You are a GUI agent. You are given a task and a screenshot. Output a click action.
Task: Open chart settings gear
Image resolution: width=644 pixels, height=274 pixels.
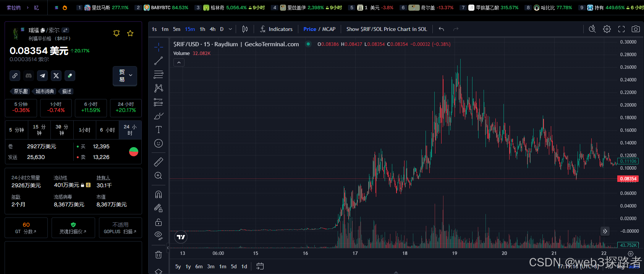coord(607,29)
